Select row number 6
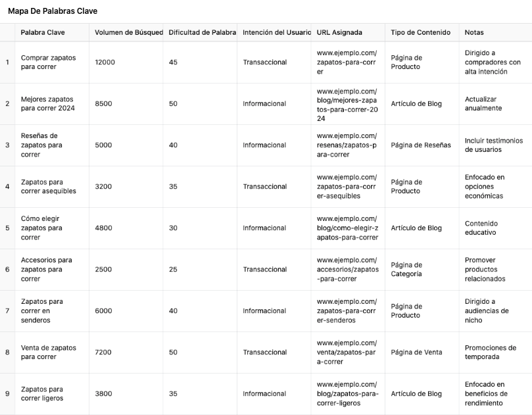Image resolution: width=532 pixels, height=415 pixels. pyautogui.click(x=7, y=269)
